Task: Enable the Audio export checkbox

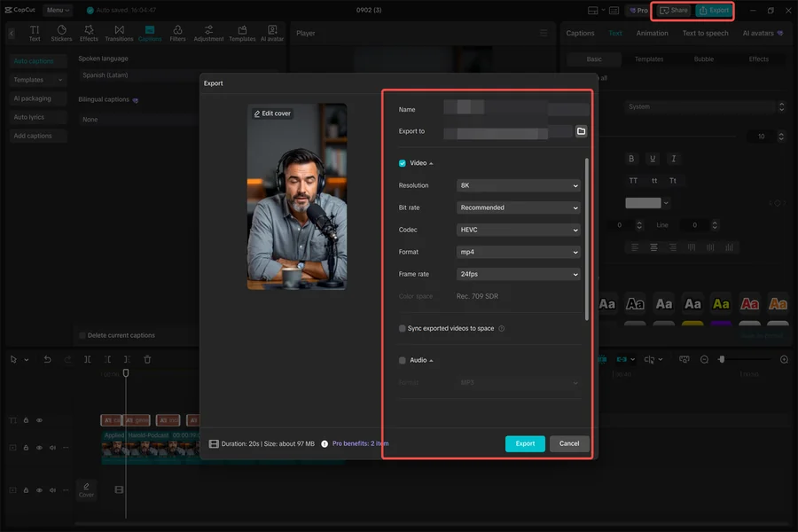Action: [401, 360]
